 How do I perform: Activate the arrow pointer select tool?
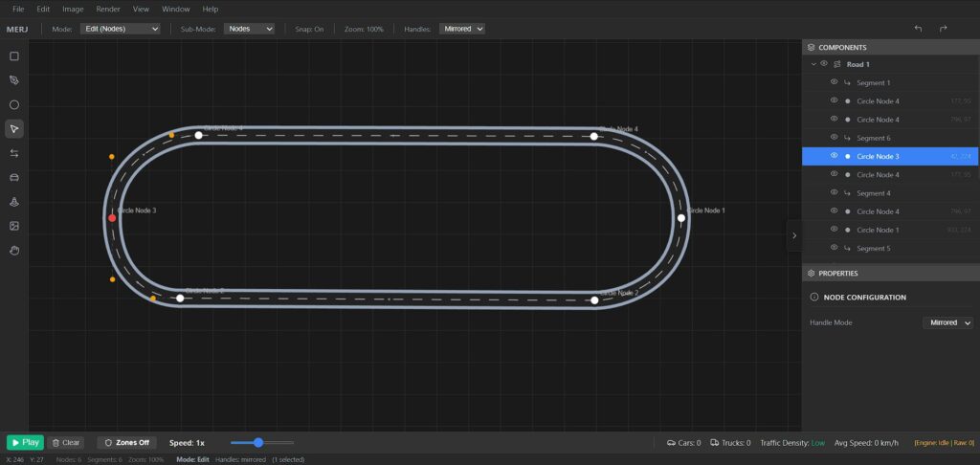point(14,129)
